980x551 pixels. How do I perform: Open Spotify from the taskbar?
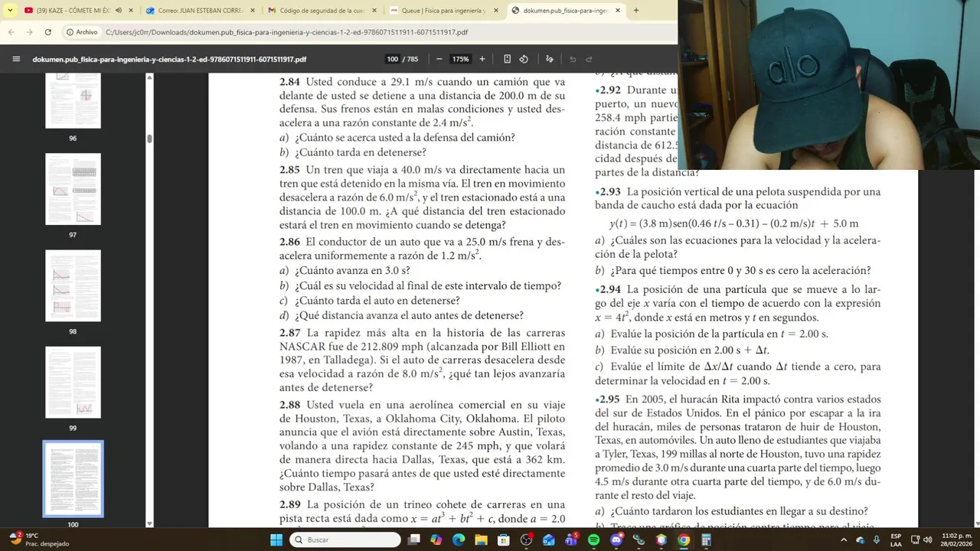594,540
